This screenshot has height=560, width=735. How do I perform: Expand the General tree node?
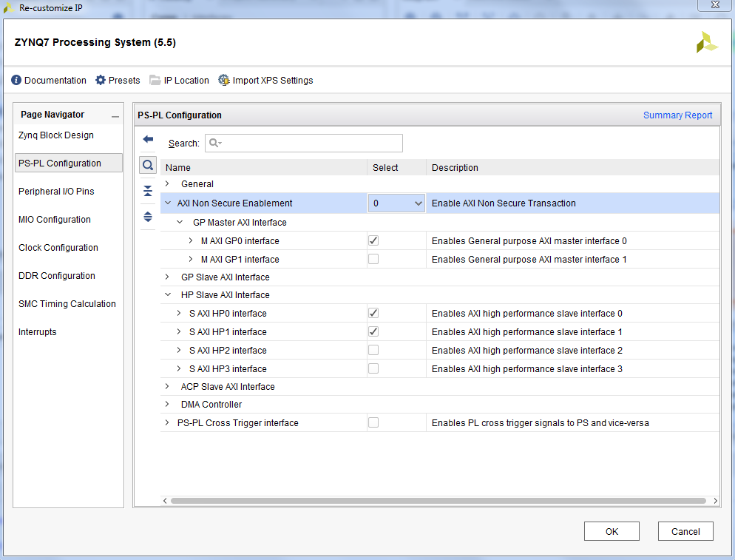[167, 183]
